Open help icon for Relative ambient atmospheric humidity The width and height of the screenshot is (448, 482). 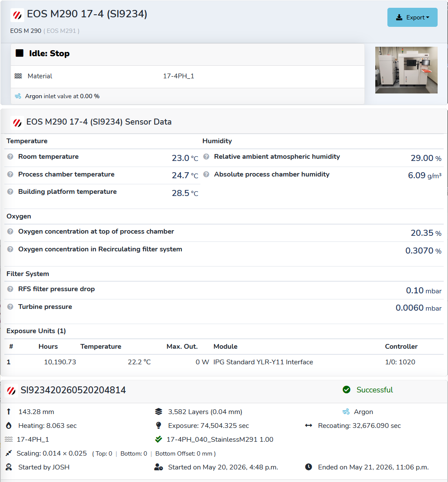[x=206, y=157]
